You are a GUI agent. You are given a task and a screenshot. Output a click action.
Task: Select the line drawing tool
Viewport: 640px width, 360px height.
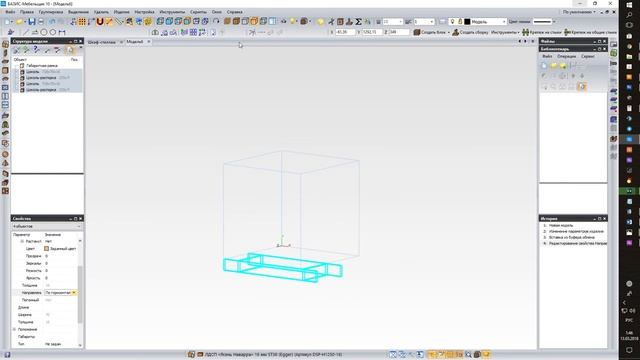point(26,32)
